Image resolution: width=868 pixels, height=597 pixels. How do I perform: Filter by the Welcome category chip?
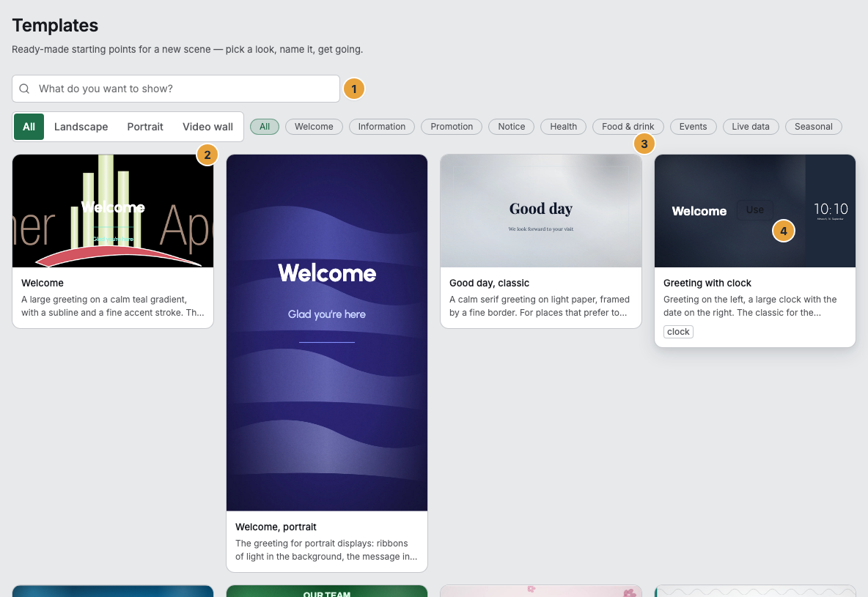click(314, 127)
